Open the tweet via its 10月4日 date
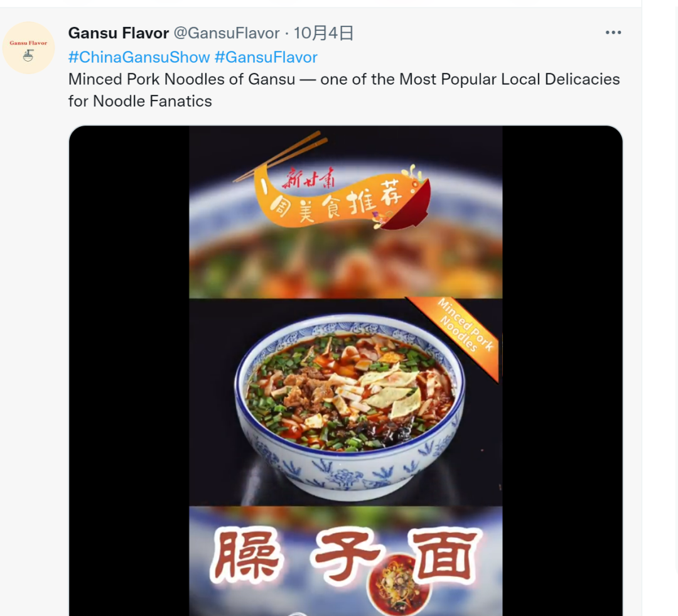Image resolution: width=678 pixels, height=616 pixels. [x=323, y=33]
